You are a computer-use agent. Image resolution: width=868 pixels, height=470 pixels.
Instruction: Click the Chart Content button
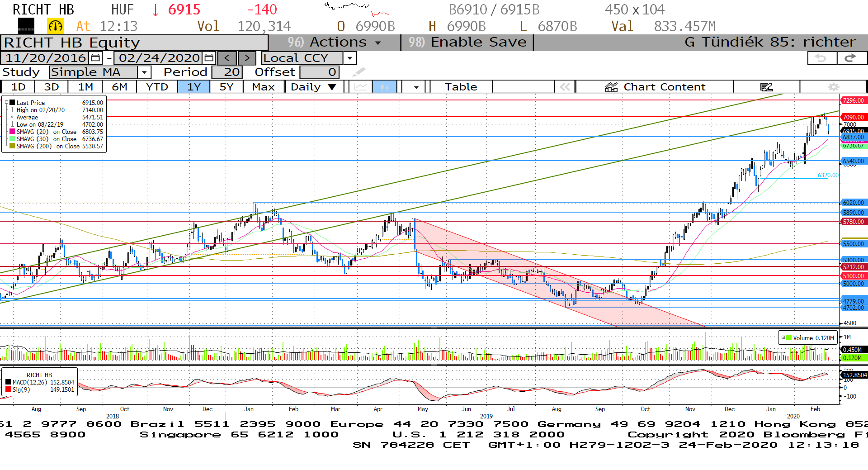click(x=655, y=87)
